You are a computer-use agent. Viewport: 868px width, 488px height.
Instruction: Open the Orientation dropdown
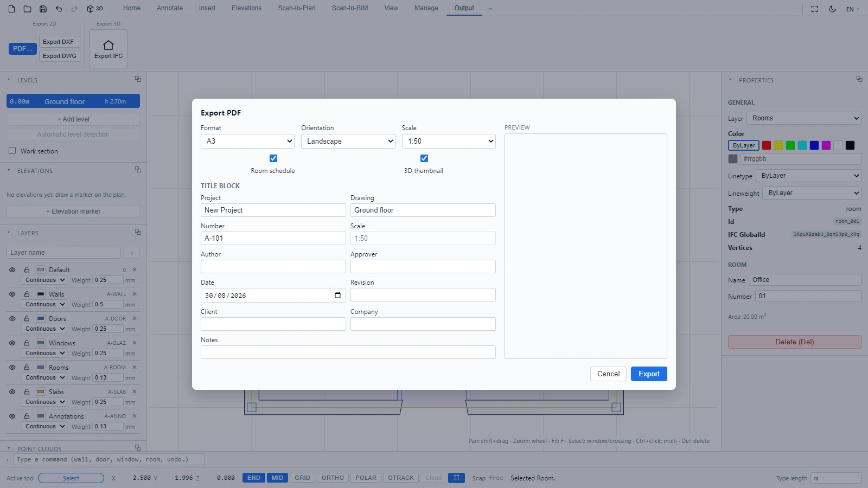click(x=348, y=141)
